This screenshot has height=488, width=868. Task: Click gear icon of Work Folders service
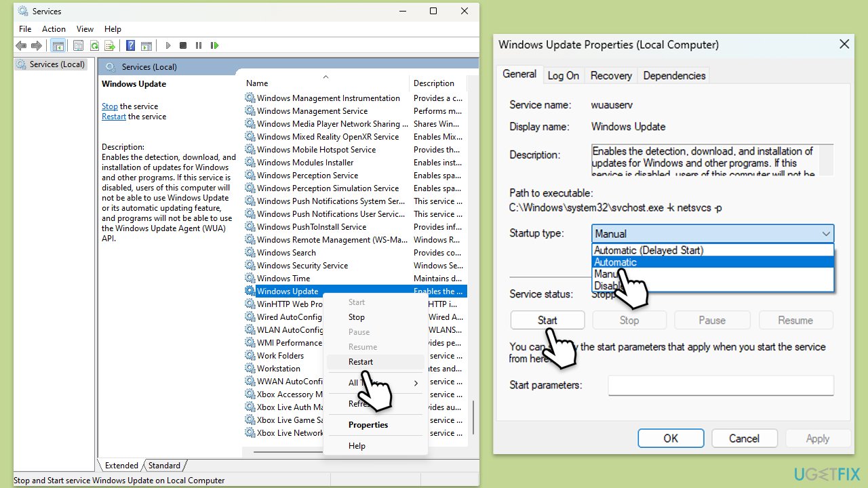[250, 356]
